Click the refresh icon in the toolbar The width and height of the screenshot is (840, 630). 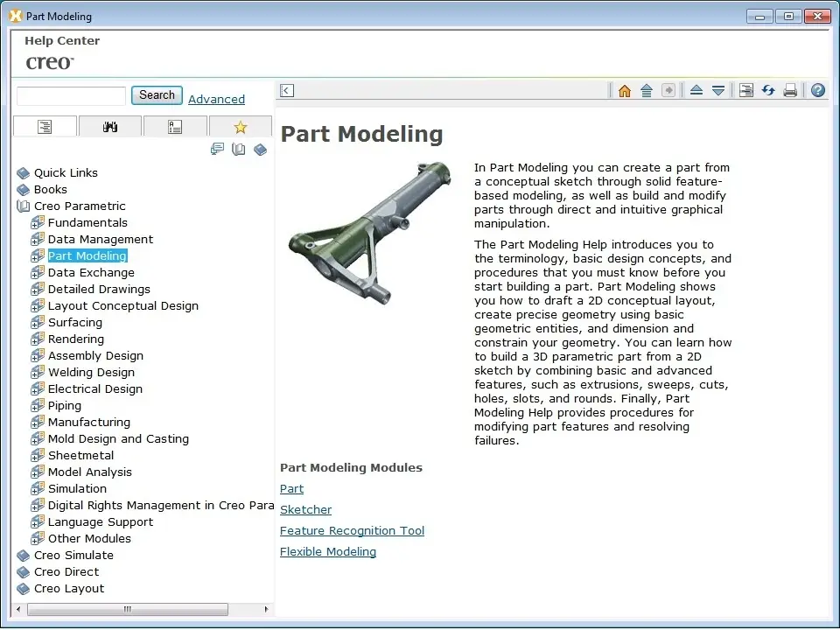click(x=768, y=90)
